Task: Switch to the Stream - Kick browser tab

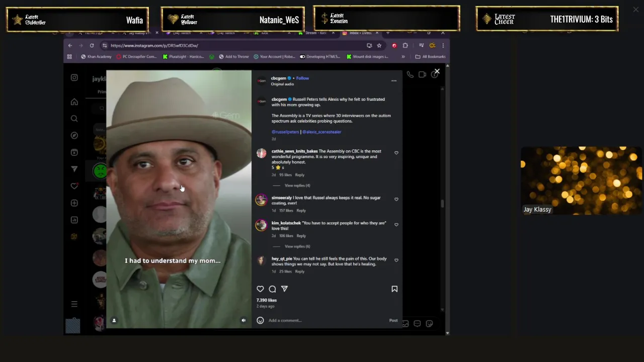Action: [316, 33]
